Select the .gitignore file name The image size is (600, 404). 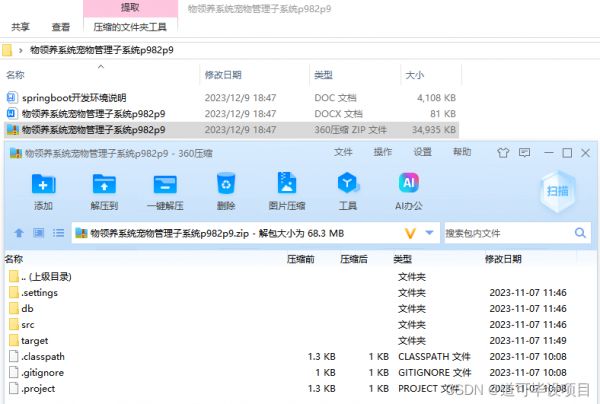click(42, 373)
